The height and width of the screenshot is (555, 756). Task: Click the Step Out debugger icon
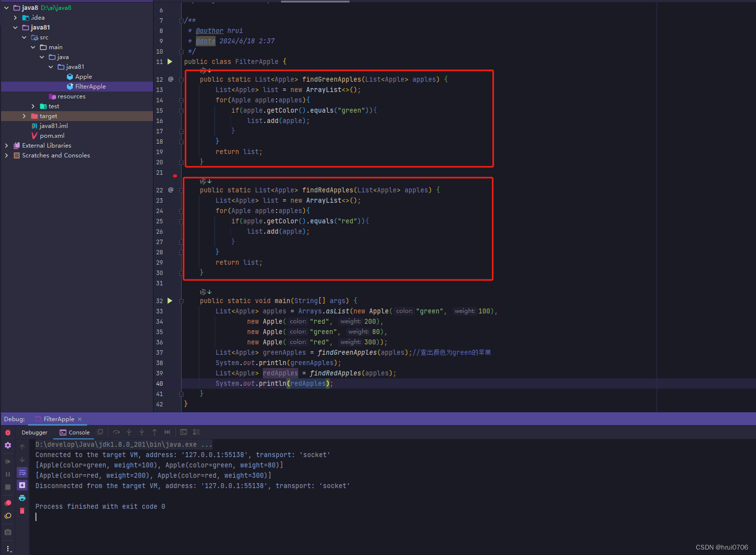(155, 432)
